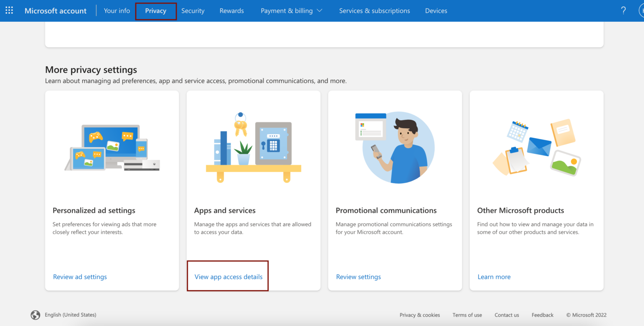Image resolution: width=644 pixels, height=326 pixels.
Task: Click the Microsoft account home title
Action: (55, 11)
